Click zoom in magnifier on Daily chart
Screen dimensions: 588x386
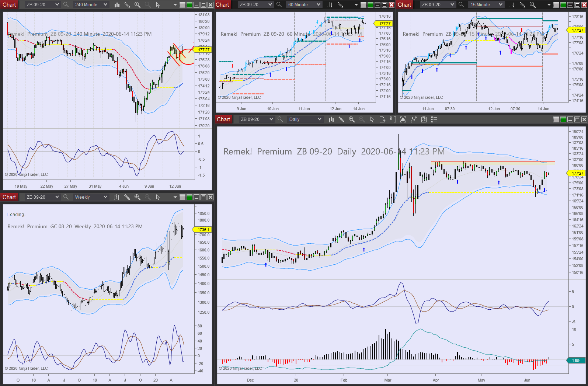point(352,119)
